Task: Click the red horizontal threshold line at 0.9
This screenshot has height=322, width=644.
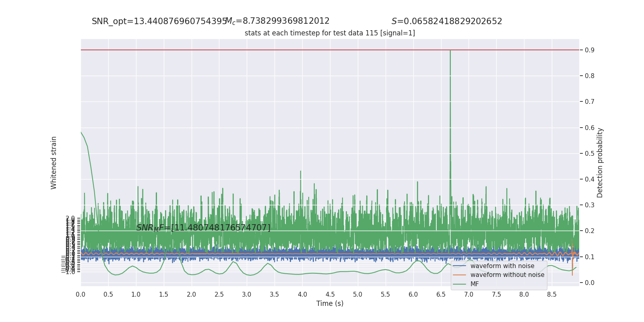Action: click(x=330, y=50)
